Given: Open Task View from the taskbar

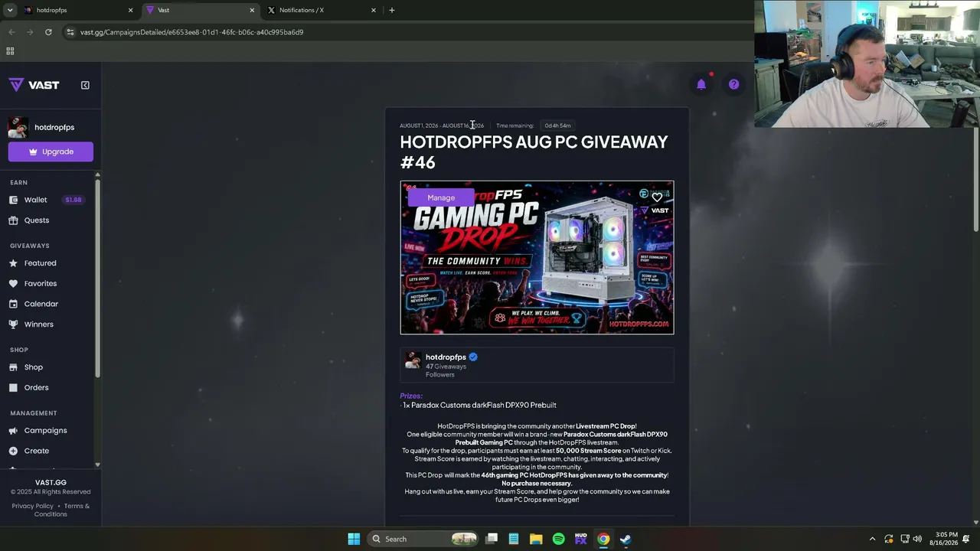Looking at the screenshot, I should (492, 539).
